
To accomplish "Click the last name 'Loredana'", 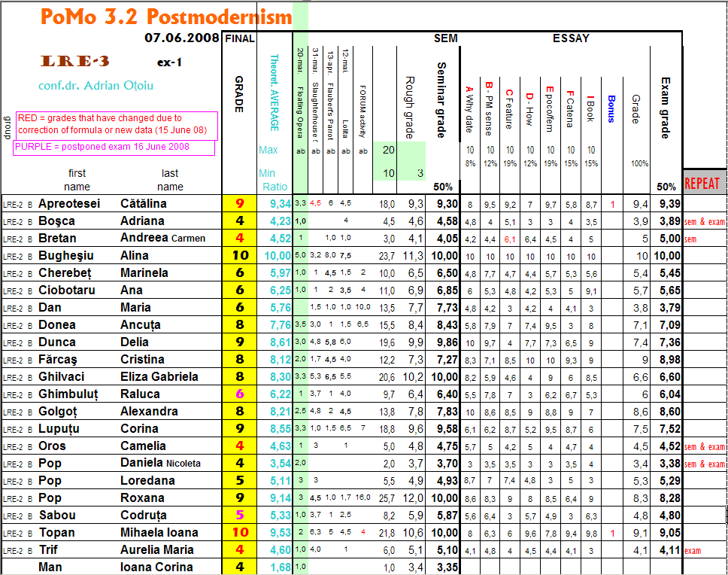I will 147,480.
